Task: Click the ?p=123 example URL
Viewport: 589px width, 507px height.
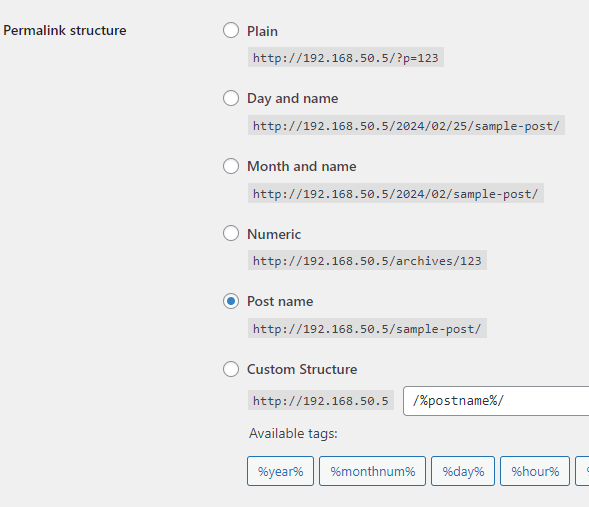Action: (x=346, y=57)
